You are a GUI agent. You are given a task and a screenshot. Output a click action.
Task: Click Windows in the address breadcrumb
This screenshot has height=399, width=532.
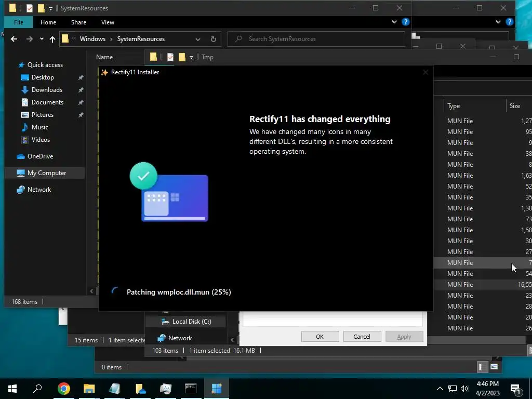click(92, 38)
